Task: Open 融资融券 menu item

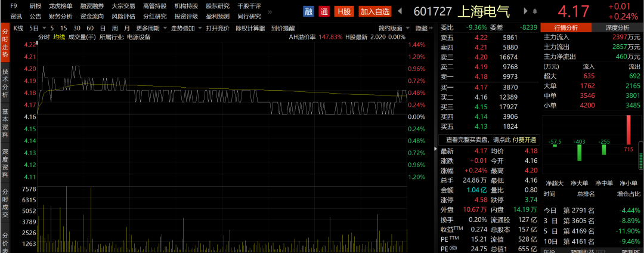Action: pos(92,6)
